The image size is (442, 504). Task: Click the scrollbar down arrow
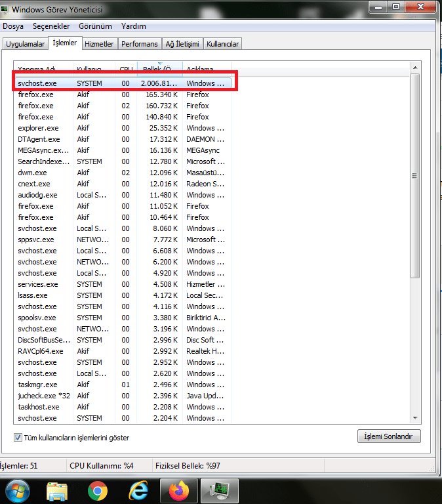415,418
